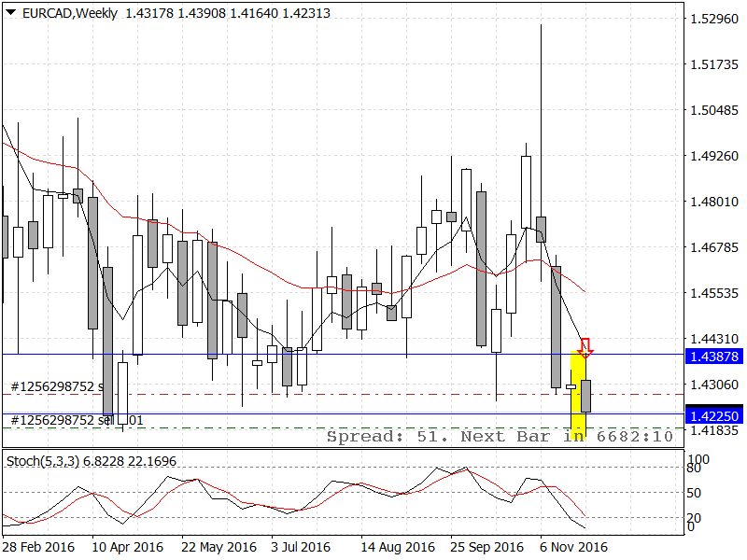Click the red sell arrow marker

[x=585, y=348]
